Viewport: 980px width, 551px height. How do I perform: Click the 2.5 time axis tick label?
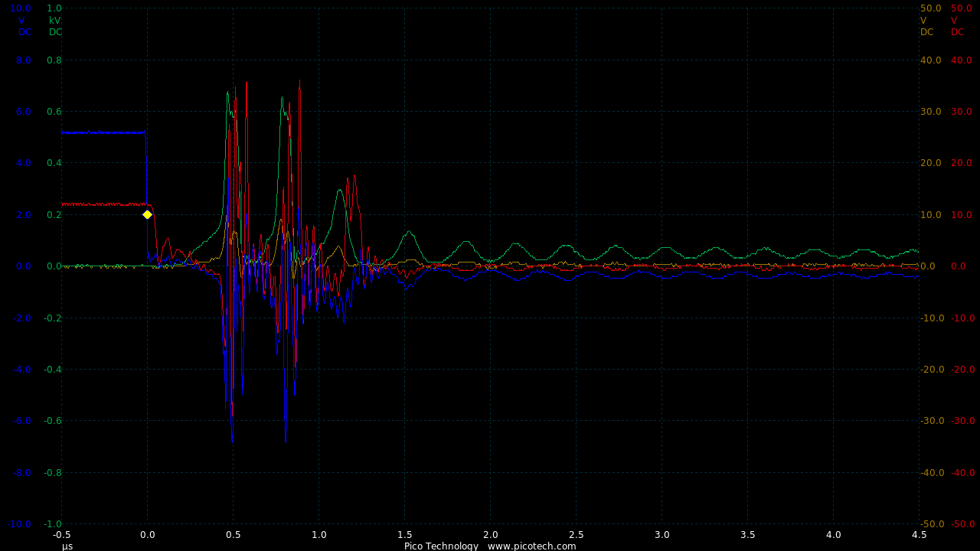(x=576, y=535)
